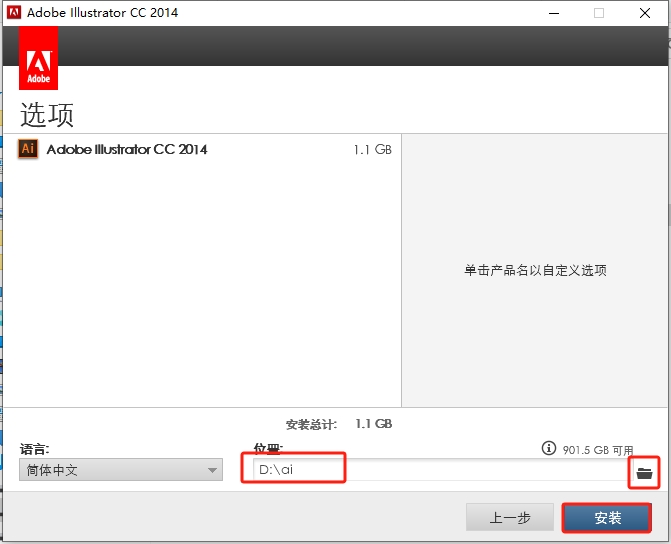
Task: Open the 简体中文 language dropdown
Action: pyautogui.click(x=121, y=470)
